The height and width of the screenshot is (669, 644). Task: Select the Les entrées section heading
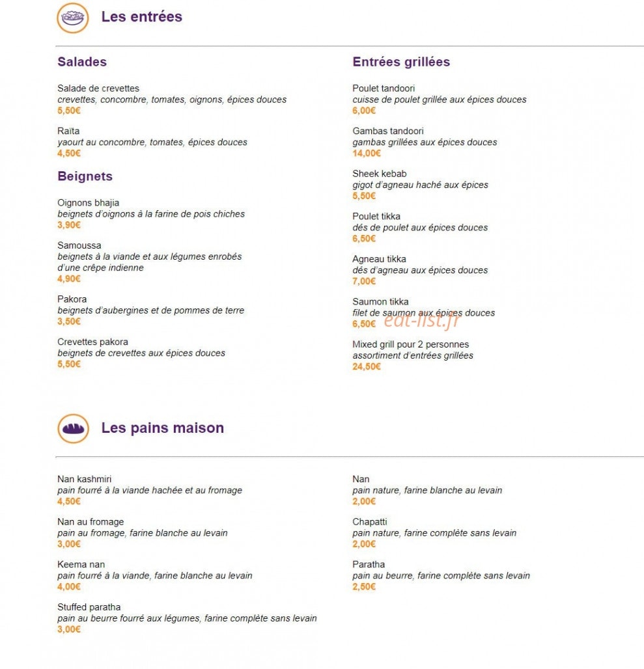coord(142,17)
